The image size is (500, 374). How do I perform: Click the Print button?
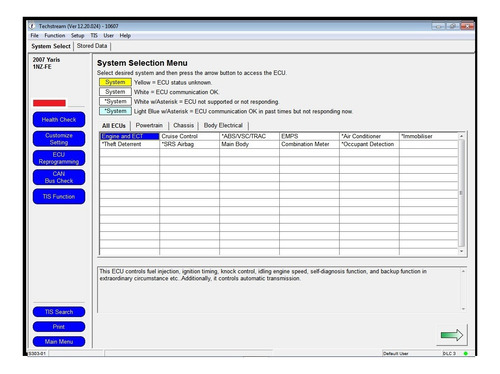(x=59, y=327)
